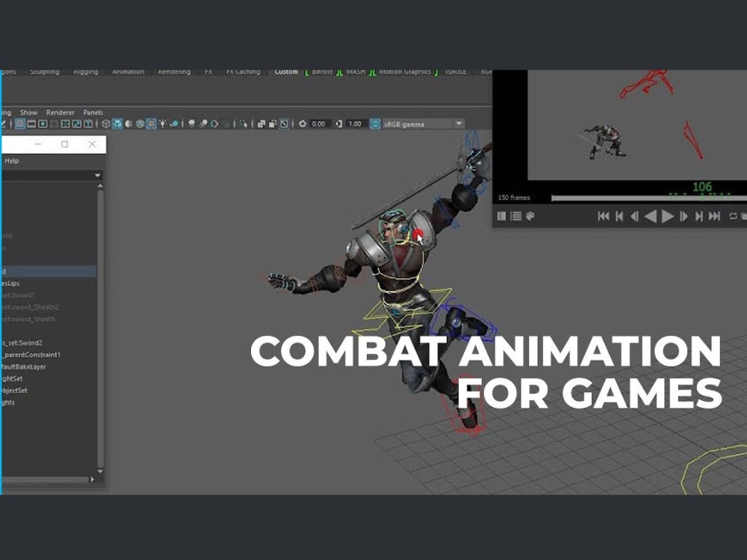Click the color palette icon in the player
Viewport: 747px width, 560px height.
[530, 217]
